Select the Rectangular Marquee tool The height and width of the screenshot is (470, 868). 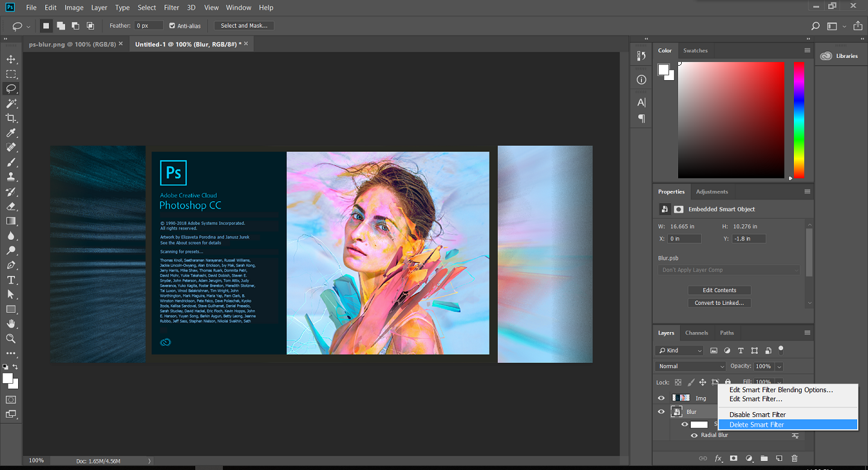[11, 74]
